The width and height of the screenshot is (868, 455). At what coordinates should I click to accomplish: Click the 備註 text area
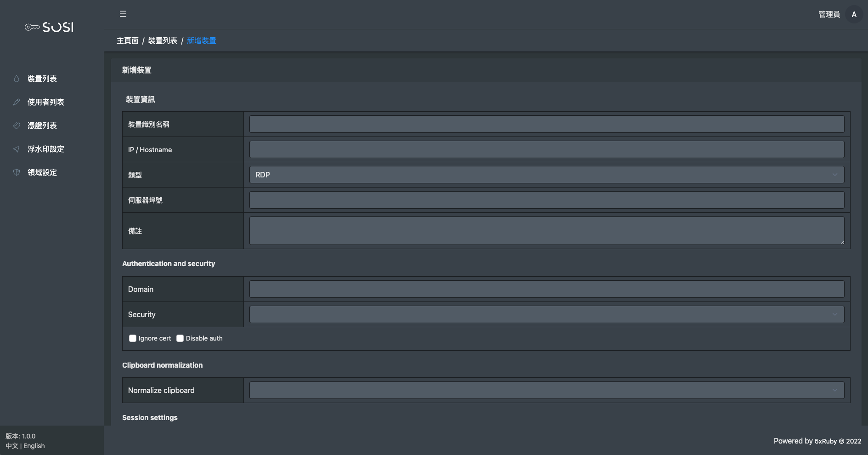547,231
